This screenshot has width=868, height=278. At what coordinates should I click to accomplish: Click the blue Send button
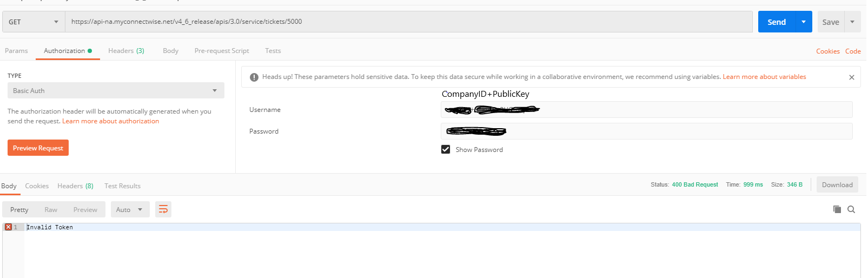(777, 22)
